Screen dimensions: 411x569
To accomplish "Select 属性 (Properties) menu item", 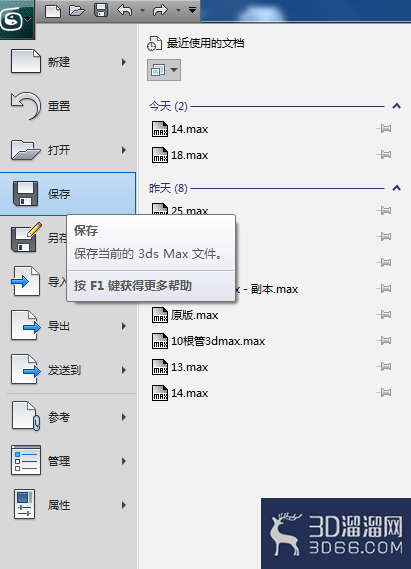I will 68,505.
